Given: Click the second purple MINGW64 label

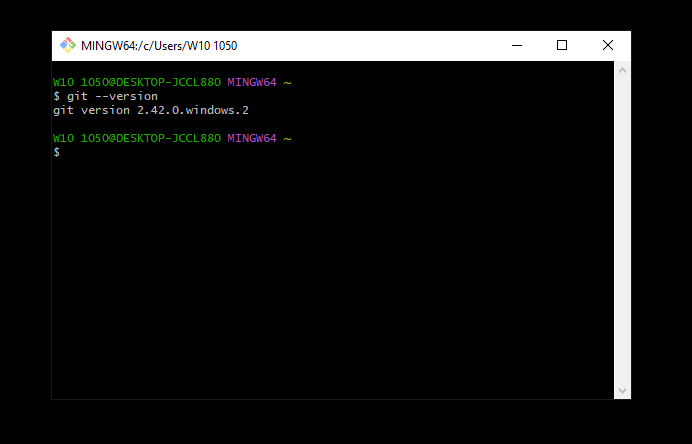Looking at the screenshot, I should pyautogui.click(x=252, y=138).
